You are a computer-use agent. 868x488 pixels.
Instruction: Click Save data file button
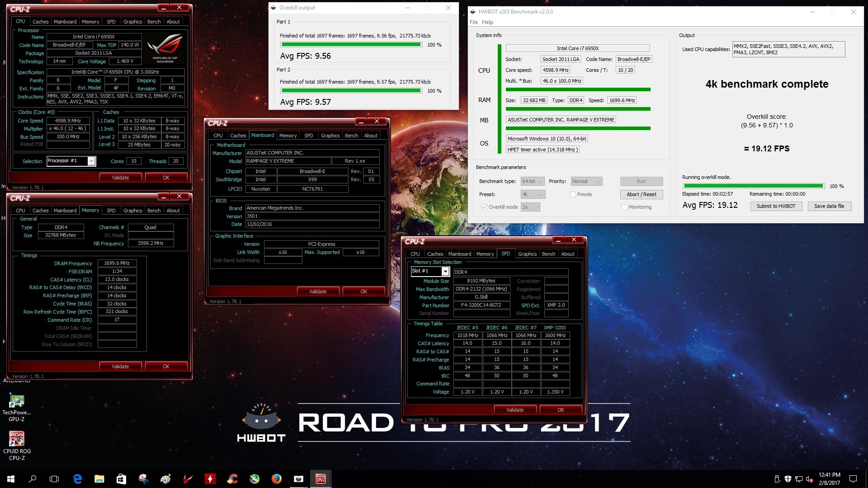click(829, 206)
